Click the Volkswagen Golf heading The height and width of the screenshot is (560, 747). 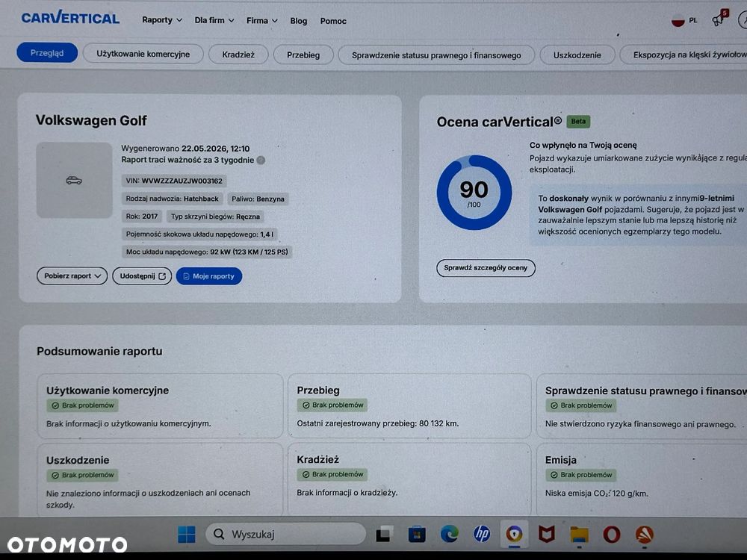[x=91, y=120]
